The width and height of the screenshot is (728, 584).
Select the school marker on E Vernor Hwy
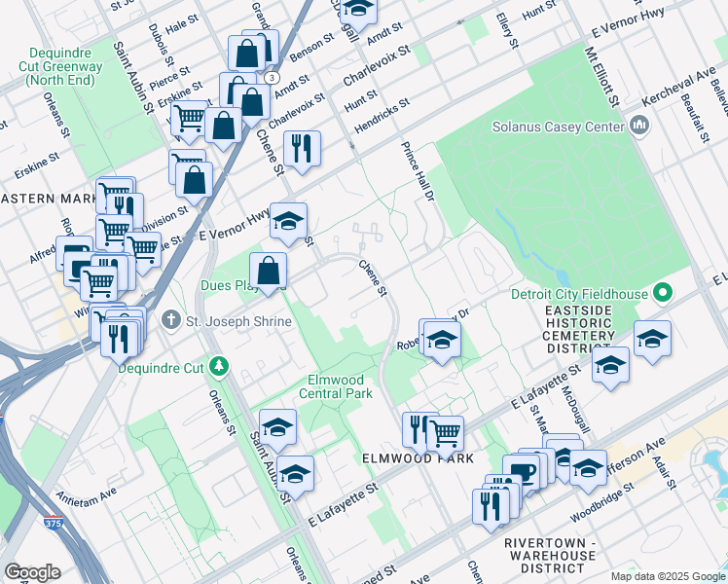(x=288, y=222)
